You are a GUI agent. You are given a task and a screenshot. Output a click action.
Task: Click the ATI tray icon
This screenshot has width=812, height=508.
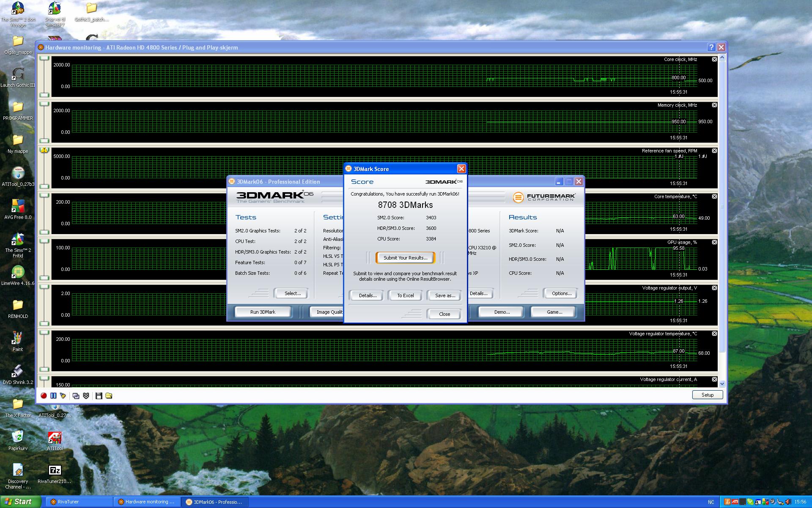coord(735,502)
